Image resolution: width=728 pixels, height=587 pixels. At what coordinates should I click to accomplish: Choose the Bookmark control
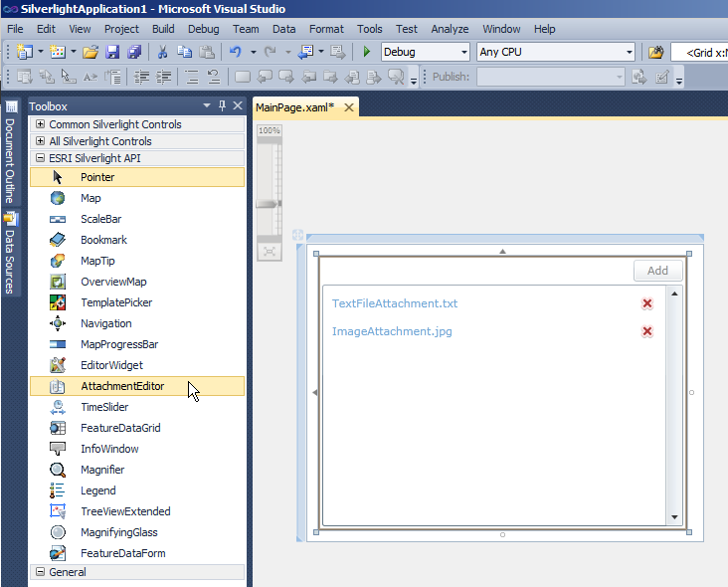(x=137, y=240)
